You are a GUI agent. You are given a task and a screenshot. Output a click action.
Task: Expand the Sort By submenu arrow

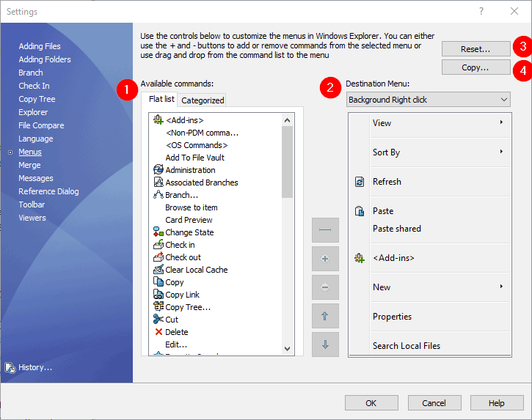(501, 151)
